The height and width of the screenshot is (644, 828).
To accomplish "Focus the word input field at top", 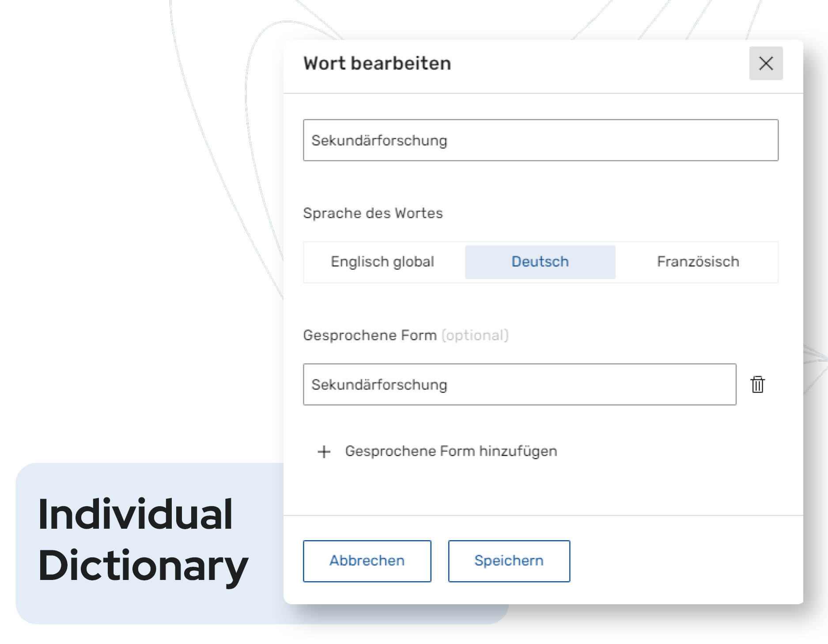I will (x=541, y=140).
